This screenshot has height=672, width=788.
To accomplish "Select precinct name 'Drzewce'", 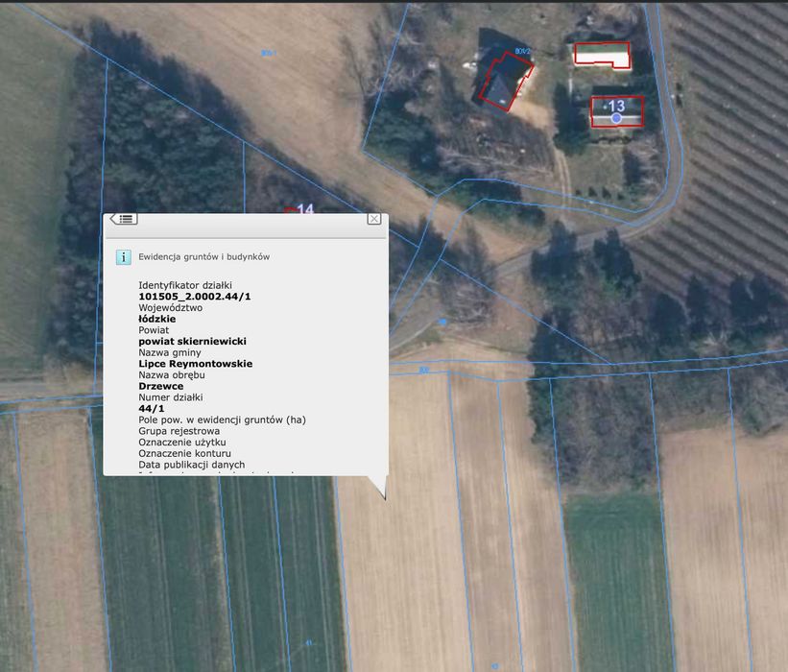I will 161,386.
